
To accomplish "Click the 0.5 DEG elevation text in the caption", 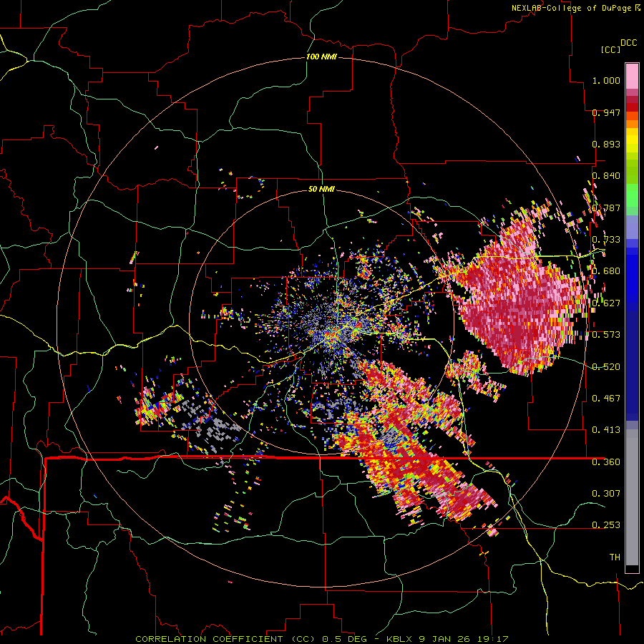I will pyautogui.click(x=344, y=639).
